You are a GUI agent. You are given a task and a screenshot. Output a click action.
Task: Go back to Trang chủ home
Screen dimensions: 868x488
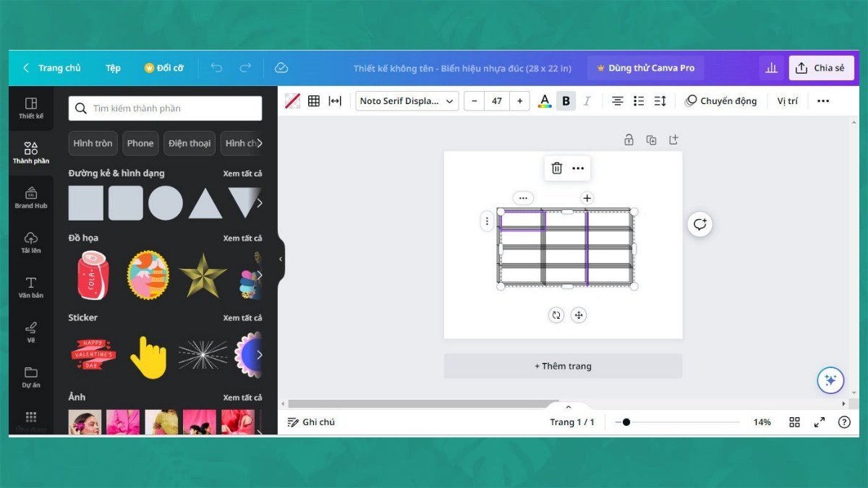coord(52,68)
